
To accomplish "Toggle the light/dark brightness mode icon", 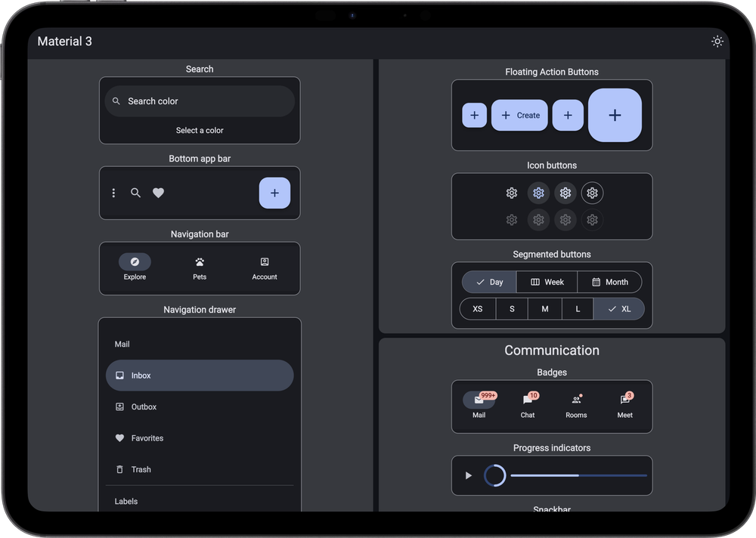I will pyautogui.click(x=717, y=42).
